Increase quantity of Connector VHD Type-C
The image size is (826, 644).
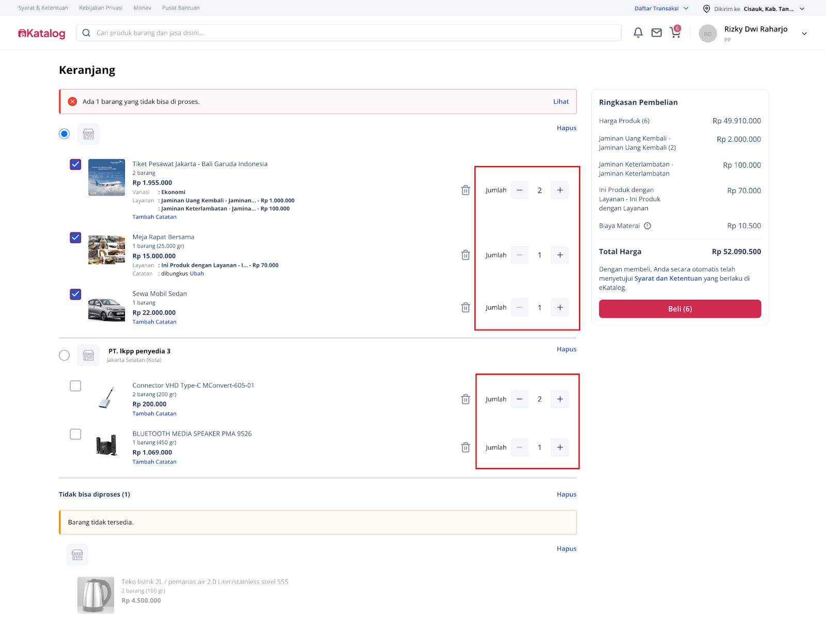(560, 399)
